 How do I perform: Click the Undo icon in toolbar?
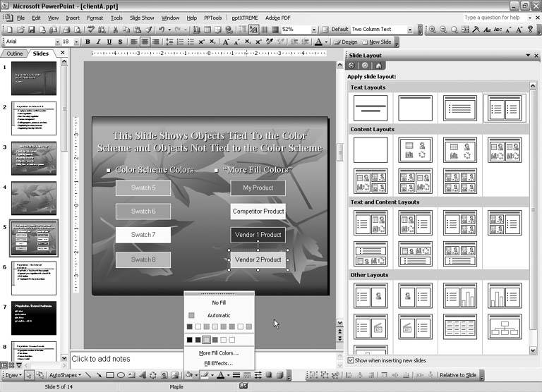(162, 30)
